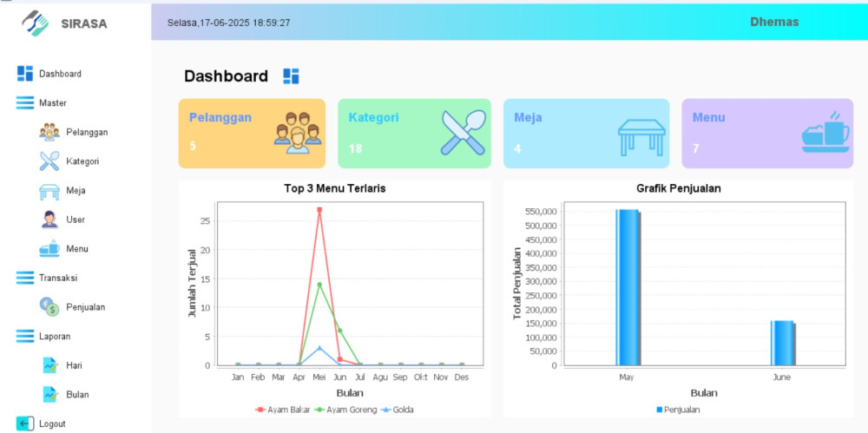Click the Meja table icon in sidebar
This screenshot has width=868, height=433.
point(49,192)
